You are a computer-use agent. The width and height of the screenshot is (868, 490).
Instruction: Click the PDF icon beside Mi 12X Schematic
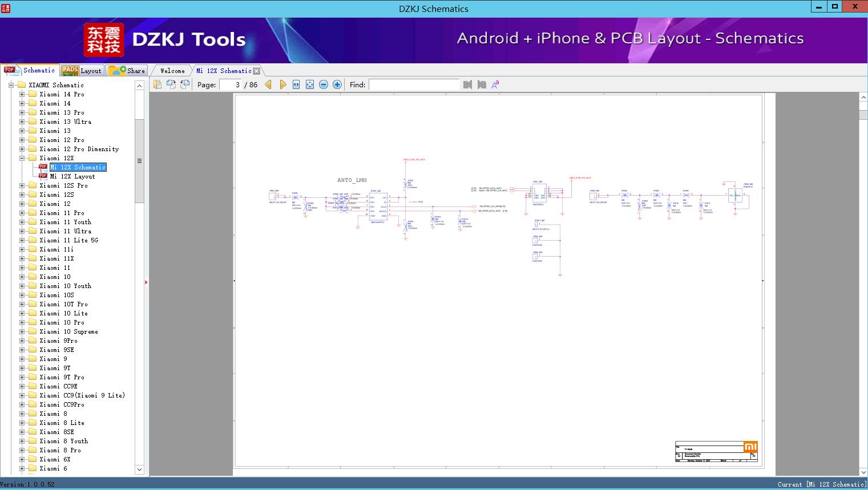coord(43,167)
